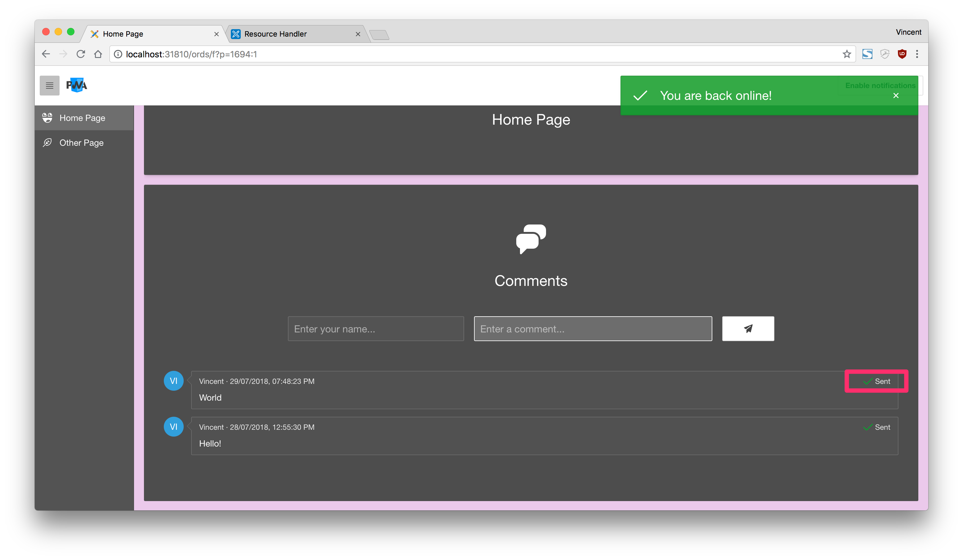Viewport: 963px width, 560px height.
Task: Click the browser back arrow
Action: pos(46,54)
